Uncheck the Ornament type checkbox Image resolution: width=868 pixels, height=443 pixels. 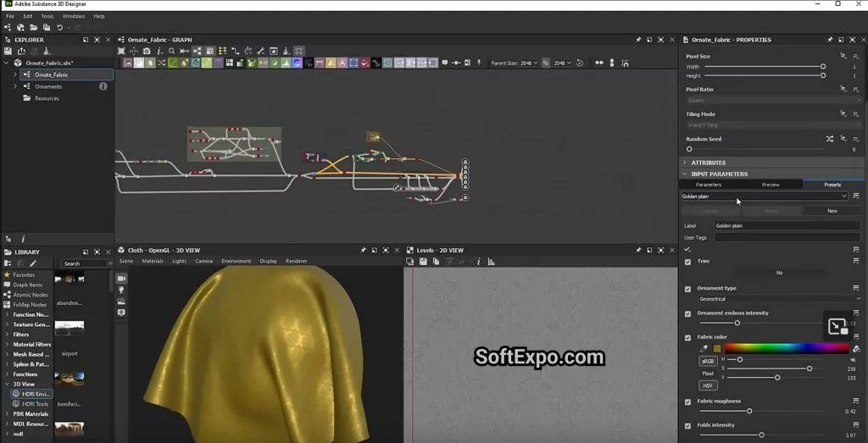point(687,289)
